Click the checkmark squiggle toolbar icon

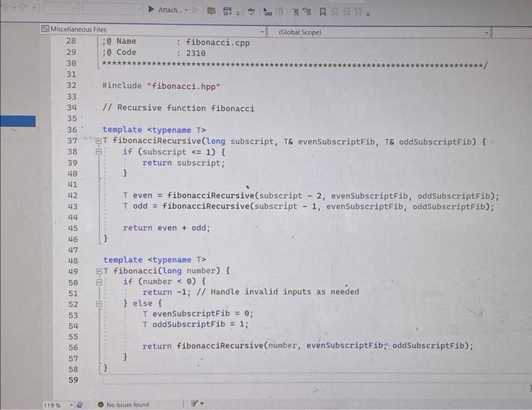point(251,11)
